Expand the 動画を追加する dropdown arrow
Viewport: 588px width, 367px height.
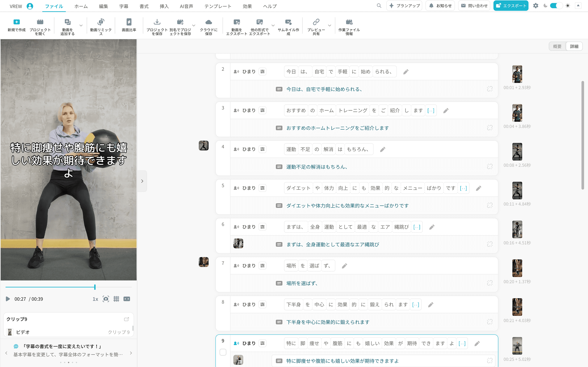[81, 25]
